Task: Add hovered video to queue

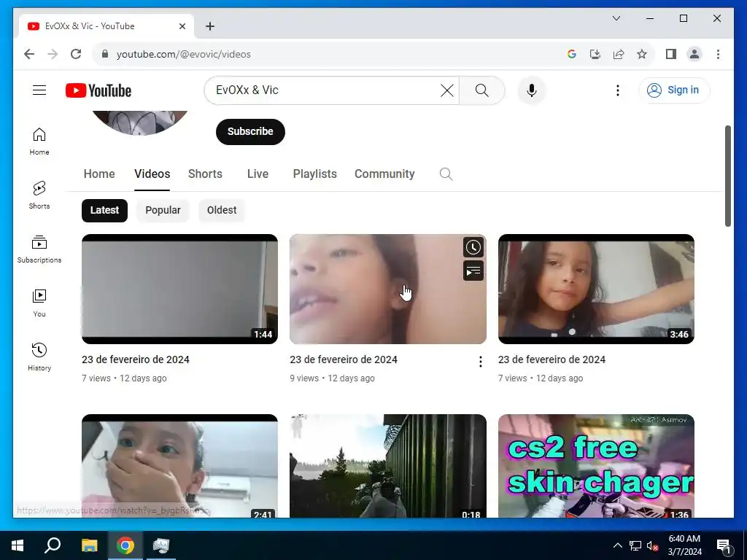Action: [473, 271]
